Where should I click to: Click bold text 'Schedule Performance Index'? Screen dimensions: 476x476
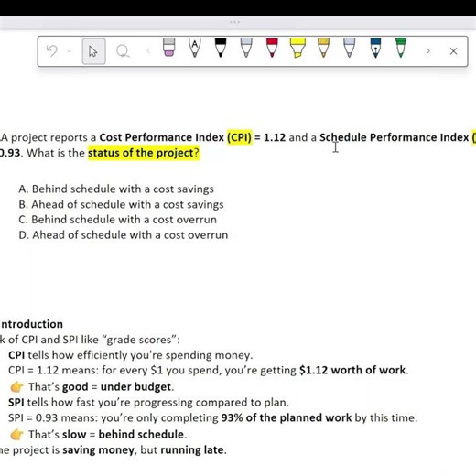pyautogui.click(x=394, y=137)
